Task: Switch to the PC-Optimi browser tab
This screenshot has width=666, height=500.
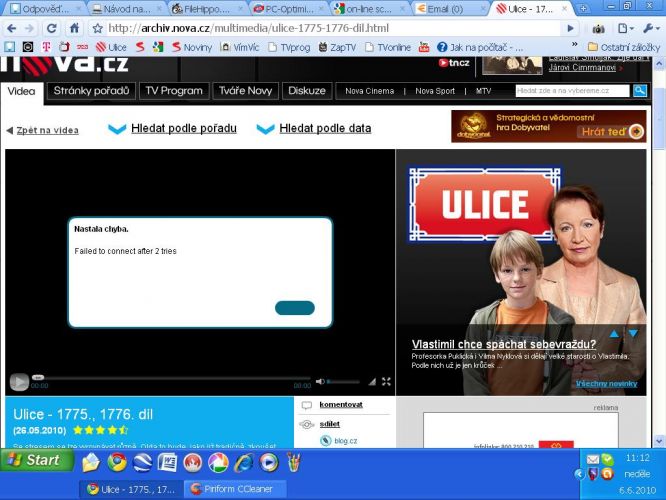Action: (x=289, y=8)
